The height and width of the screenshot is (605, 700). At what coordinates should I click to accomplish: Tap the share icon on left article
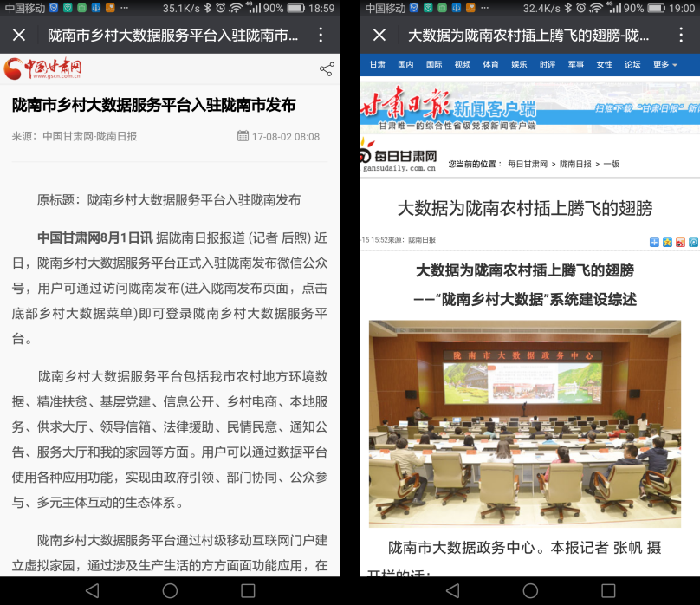[327, 69]
